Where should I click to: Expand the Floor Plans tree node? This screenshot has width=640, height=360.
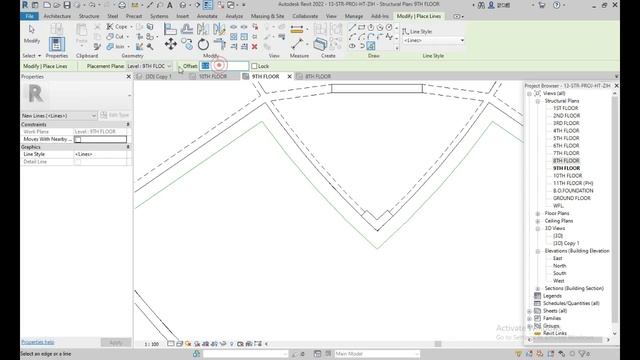click(x=538, y=213)
